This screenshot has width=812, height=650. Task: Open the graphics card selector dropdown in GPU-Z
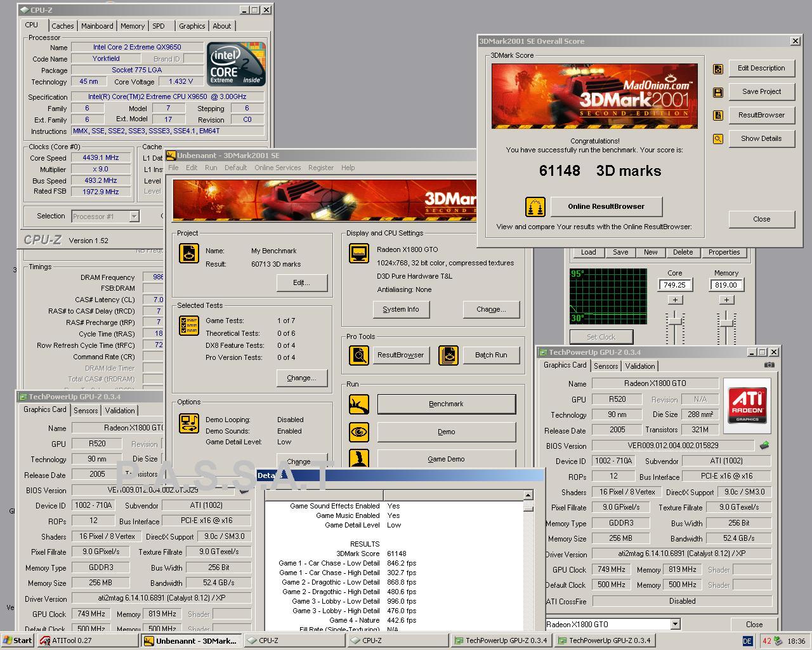pos(675,625)
